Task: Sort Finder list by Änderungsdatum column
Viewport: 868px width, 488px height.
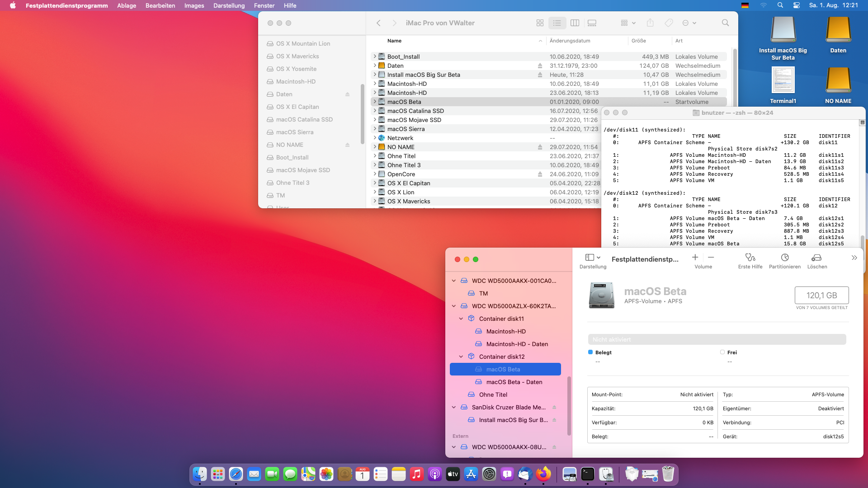Action: tap(570, 41)
